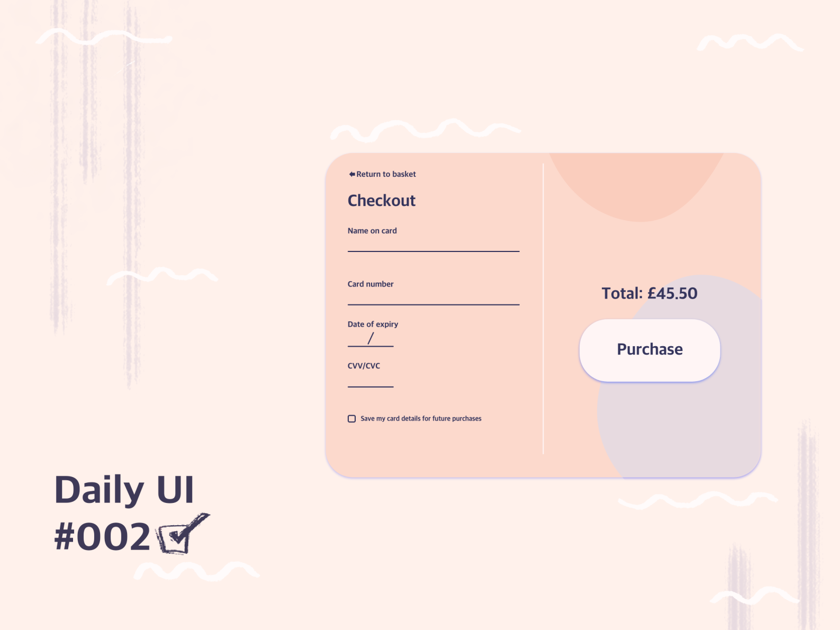Click the Purchase button
The width and height of the screenshot is (840, 630).
coord(649,349)
